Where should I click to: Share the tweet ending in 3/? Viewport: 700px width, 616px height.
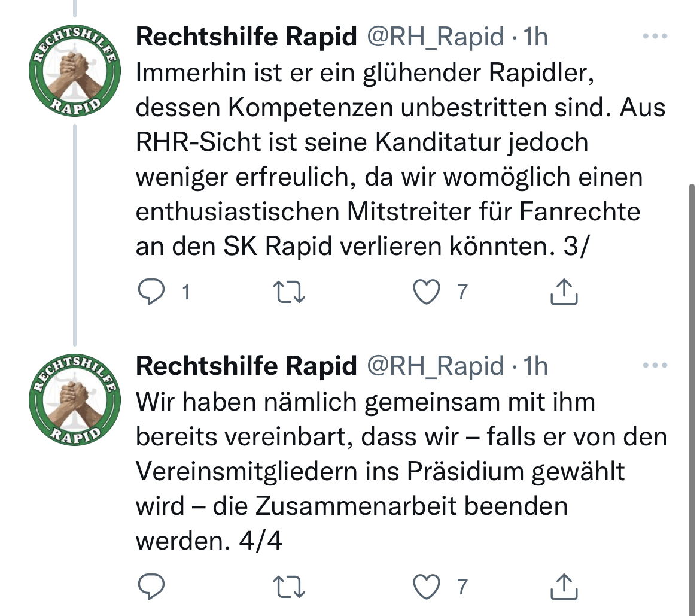click(x=564, y=292)
